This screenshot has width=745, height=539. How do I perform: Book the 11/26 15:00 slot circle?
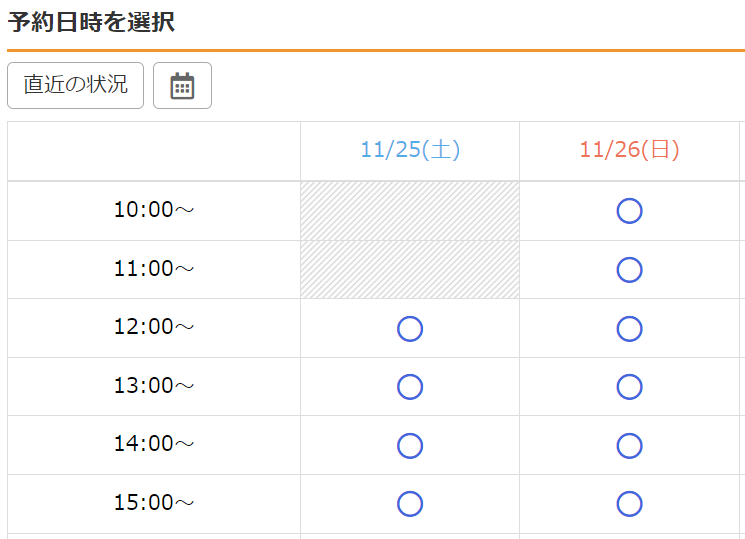[x=630, y=504]
